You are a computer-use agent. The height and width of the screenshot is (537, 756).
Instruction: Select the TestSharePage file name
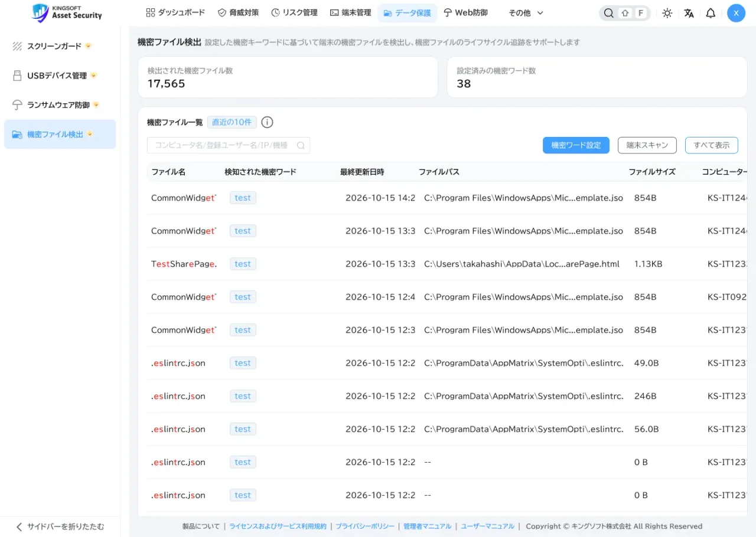(x=184, y=264)
